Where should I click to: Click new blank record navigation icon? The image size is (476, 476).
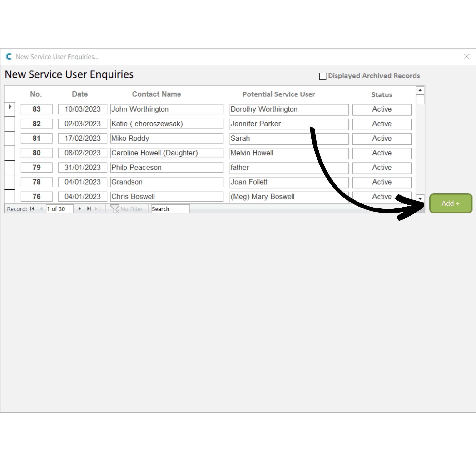pyautogui.click(x=98, y=209)
